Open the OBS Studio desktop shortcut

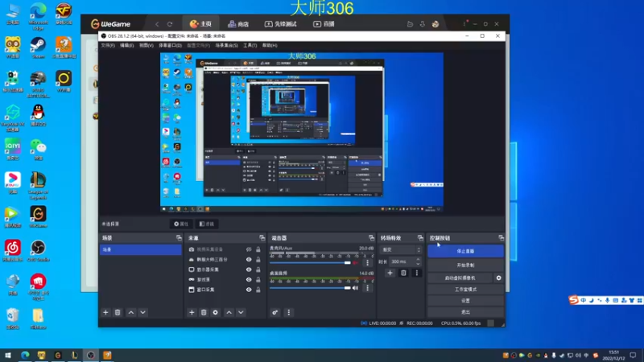click(38, 251)
